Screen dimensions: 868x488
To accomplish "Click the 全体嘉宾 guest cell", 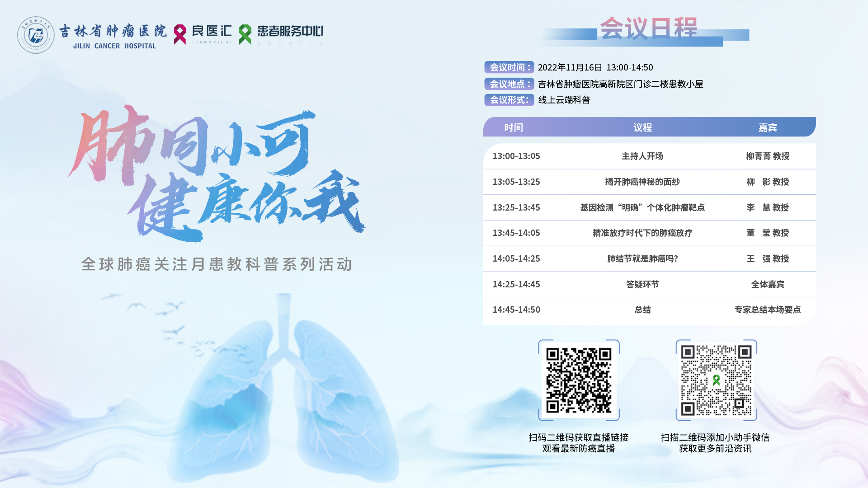I will pos(768,284).
